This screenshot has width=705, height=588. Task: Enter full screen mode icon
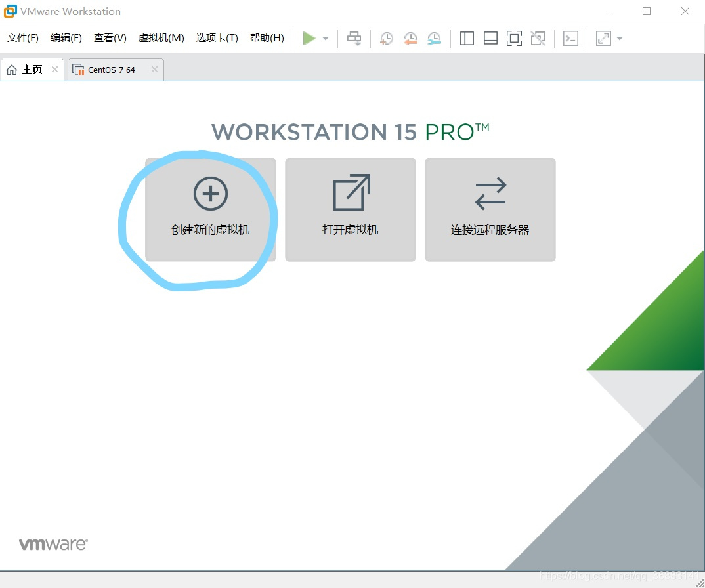pos(514,38)
